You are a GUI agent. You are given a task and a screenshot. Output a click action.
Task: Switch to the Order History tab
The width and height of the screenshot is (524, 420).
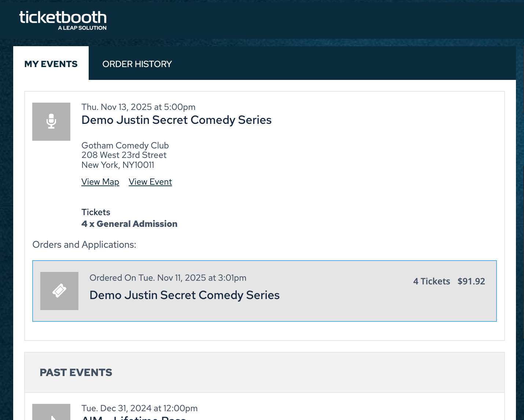137,64
